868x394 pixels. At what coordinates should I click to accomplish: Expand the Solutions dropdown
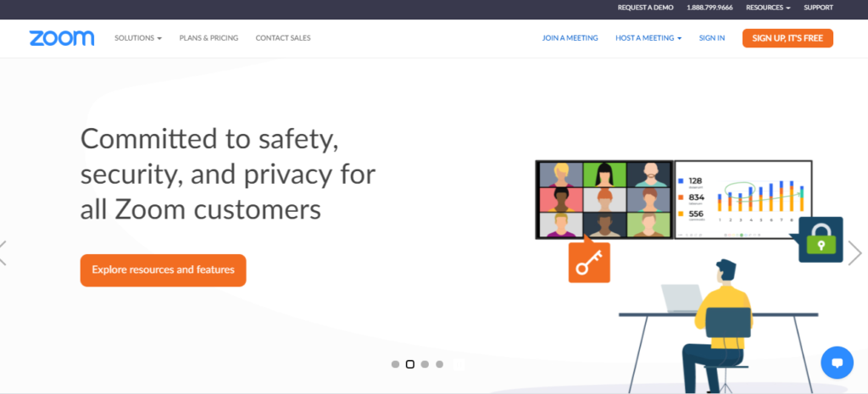coord(138,38)
